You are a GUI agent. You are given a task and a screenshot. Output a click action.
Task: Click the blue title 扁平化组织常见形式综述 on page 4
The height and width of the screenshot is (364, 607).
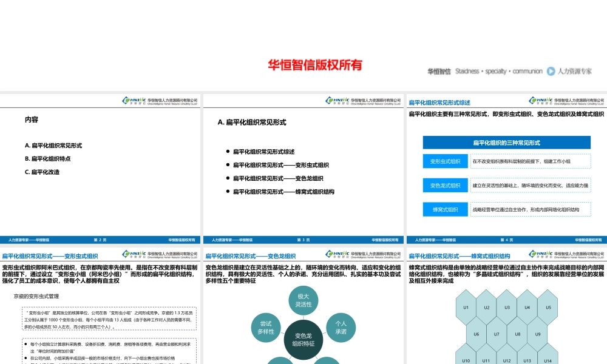[439, 103]
